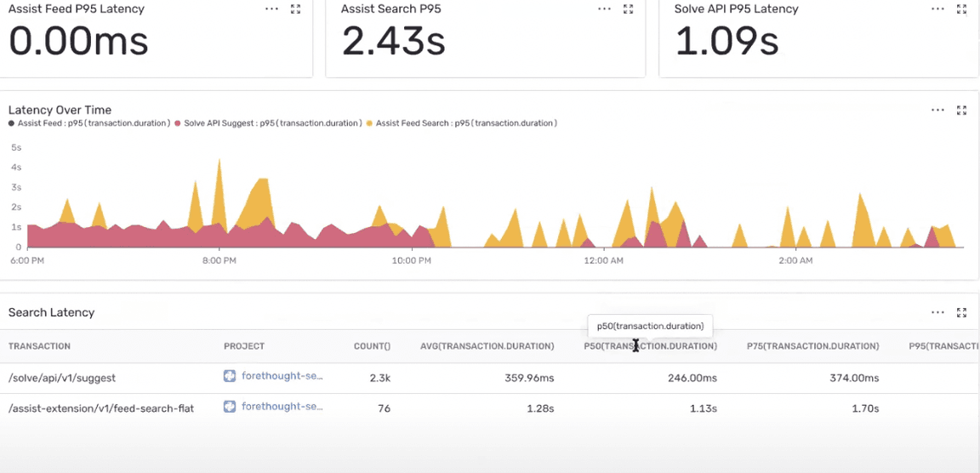This screenshot has height=473, width=980.
Task: Expand Latency Over Time chart fullscreen
Action: [x=962, y=110]
